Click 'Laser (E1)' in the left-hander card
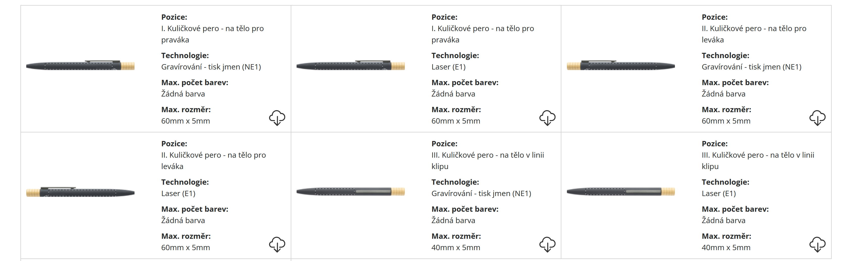Image resolution: width=868 pixels, height=261 pixels. pos(178,194)
